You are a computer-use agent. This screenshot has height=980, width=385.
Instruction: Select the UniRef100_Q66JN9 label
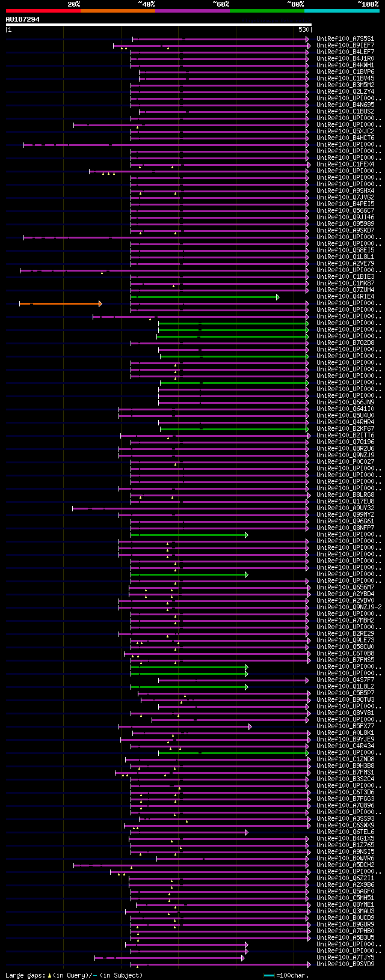(x=345, y=403)
